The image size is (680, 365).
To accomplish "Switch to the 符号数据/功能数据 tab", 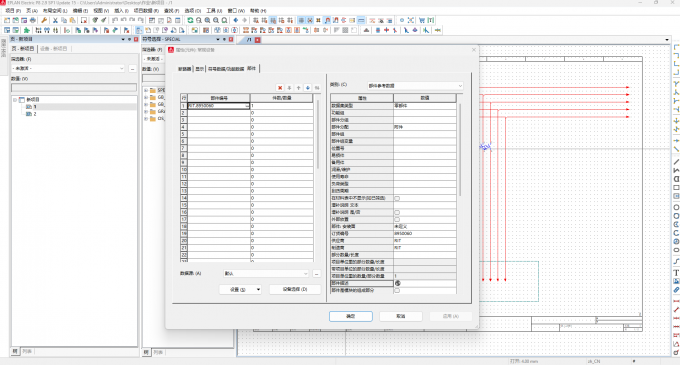I will coord(226,69).
